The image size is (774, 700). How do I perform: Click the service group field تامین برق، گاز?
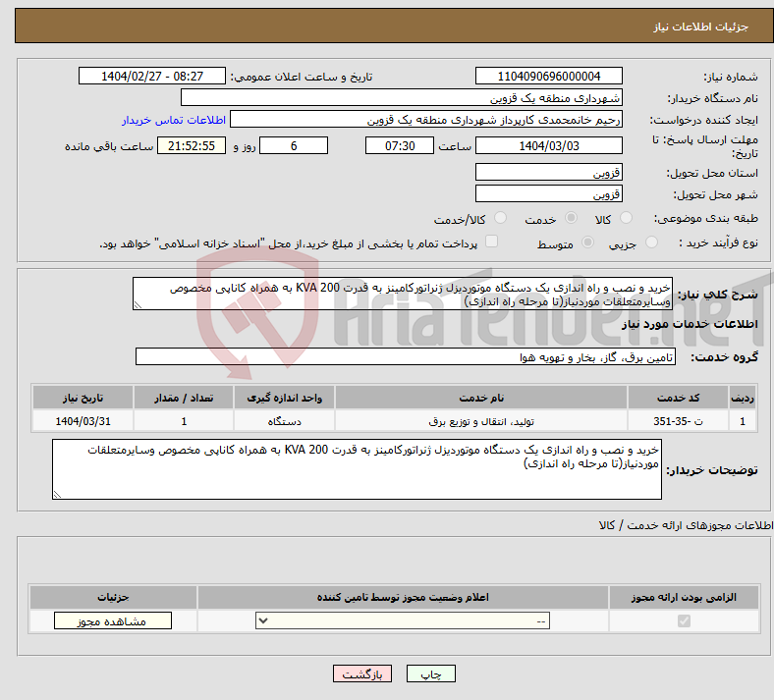[406, 356]
